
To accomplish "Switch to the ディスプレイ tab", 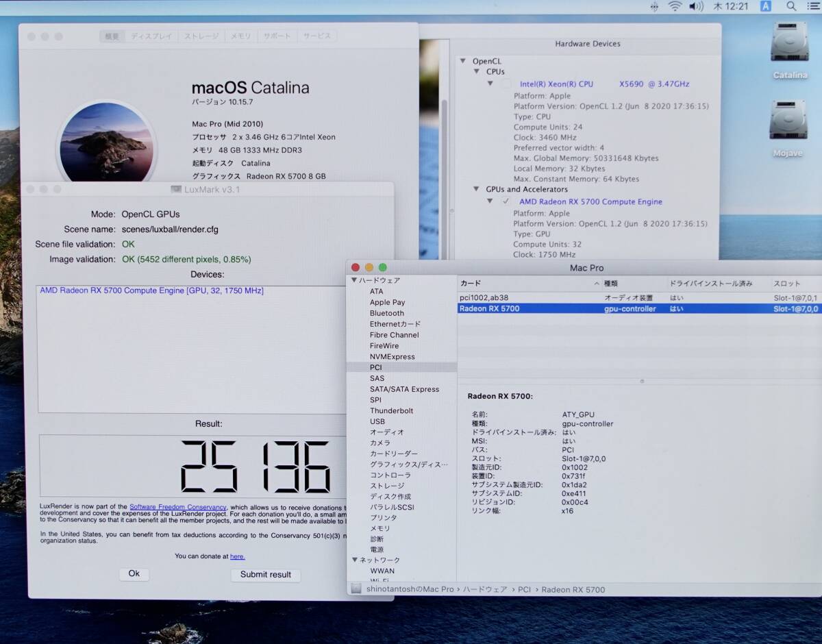I will tap(151, 36).
